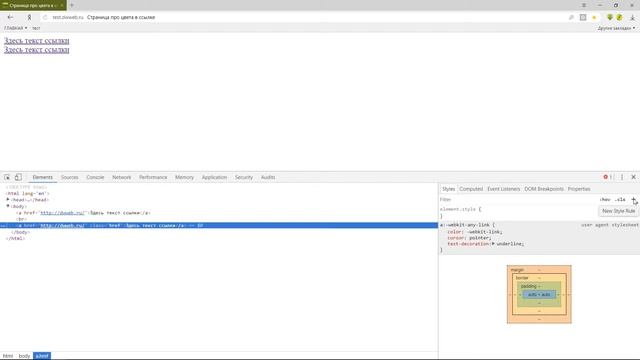Open the Другие закладки dropdown

coord(616,28)
